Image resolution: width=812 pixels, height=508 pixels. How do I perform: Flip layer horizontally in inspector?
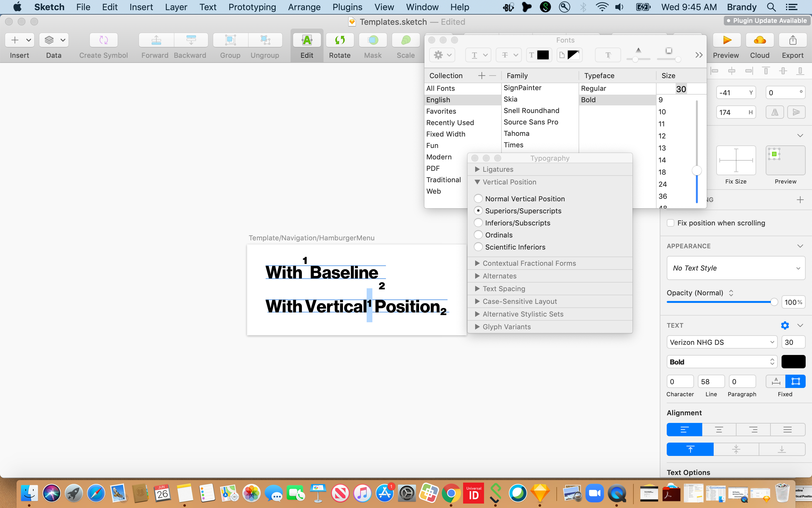pyautogui.click(x=775, y=112)
